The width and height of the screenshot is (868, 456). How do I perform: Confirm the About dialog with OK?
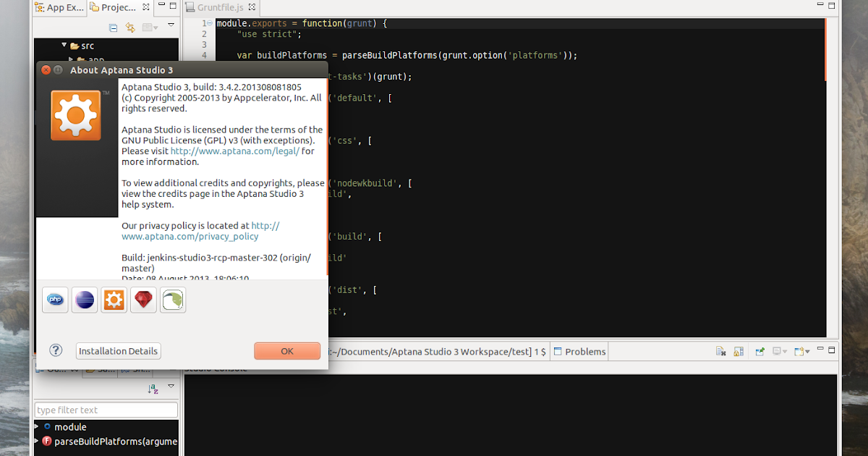coord(287,351)
